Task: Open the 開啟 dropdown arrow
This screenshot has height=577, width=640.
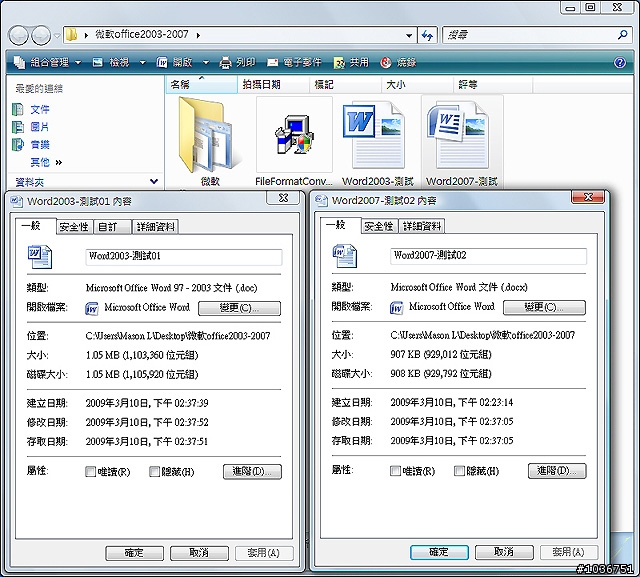Action: [206, 62]
